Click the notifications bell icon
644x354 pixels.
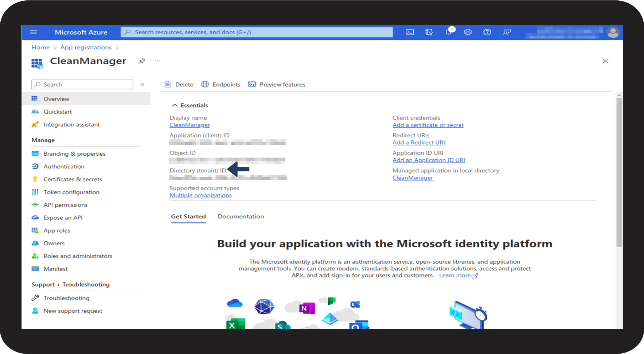pos(449,32)
